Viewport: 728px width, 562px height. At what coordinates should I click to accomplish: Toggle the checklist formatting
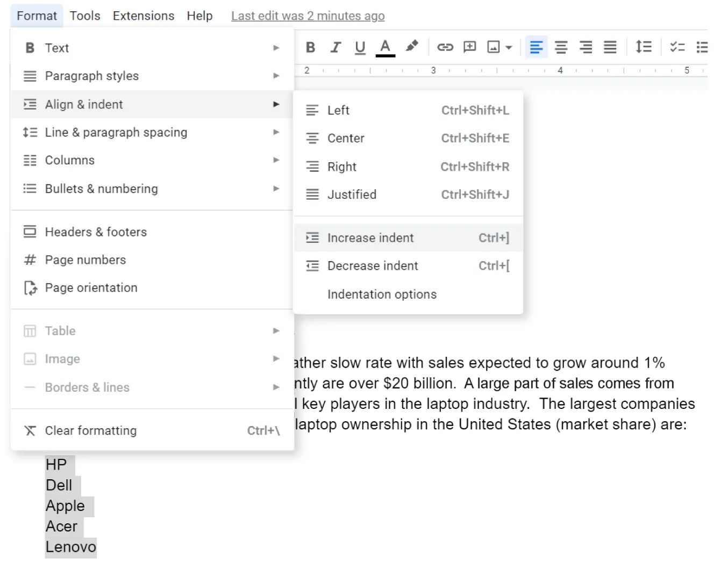(x=677, y=47)
